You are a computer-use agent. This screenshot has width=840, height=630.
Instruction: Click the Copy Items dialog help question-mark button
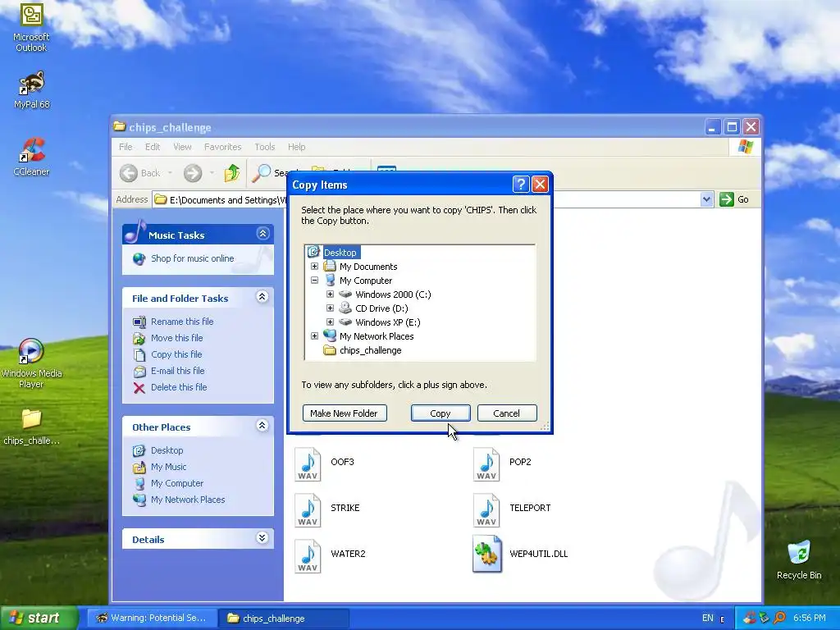coord(521,185)
